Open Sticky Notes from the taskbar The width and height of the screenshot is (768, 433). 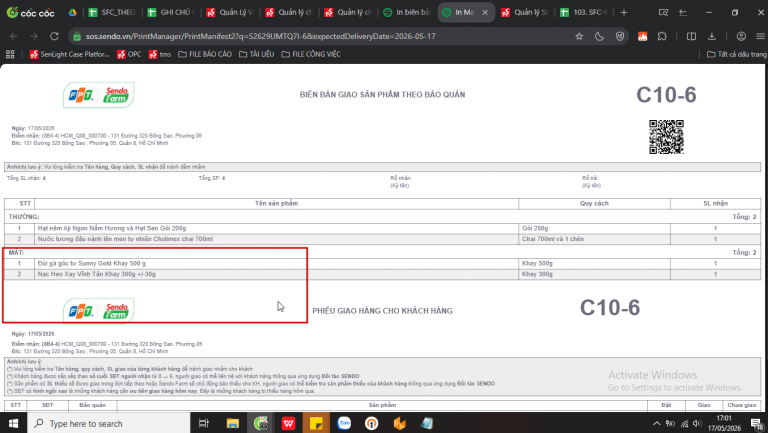[316, 423]
